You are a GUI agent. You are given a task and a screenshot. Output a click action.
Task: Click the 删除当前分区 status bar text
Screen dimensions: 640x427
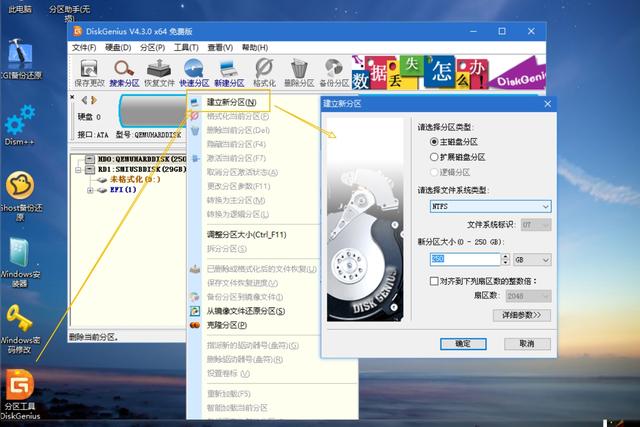(x=94, y=337)
